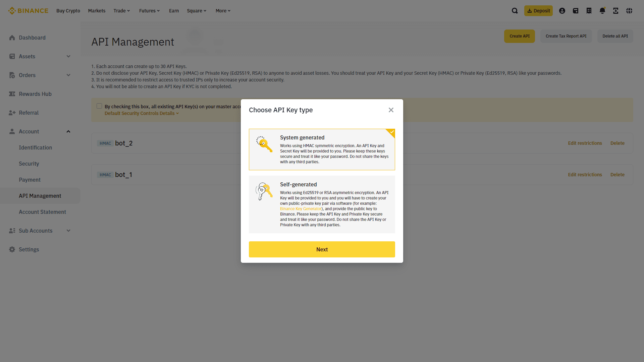This screenshot has width=644, height=362.
Task: Select the System generated option
Action: click(x=322, y=149)
